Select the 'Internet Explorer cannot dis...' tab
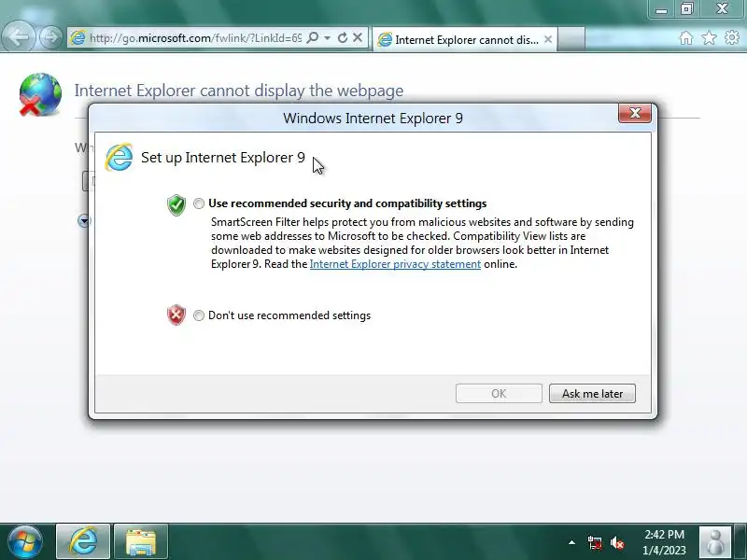 [464, 39]
